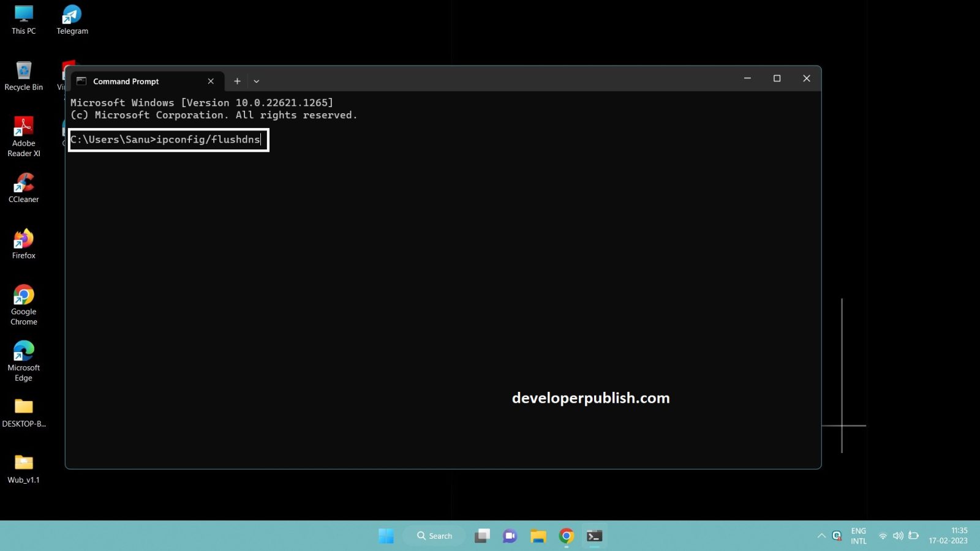Open a new Terminal tab with the plus button
The height and width of the screenshot is (551, 980).
pyautogui.click(x=237, y=81)
